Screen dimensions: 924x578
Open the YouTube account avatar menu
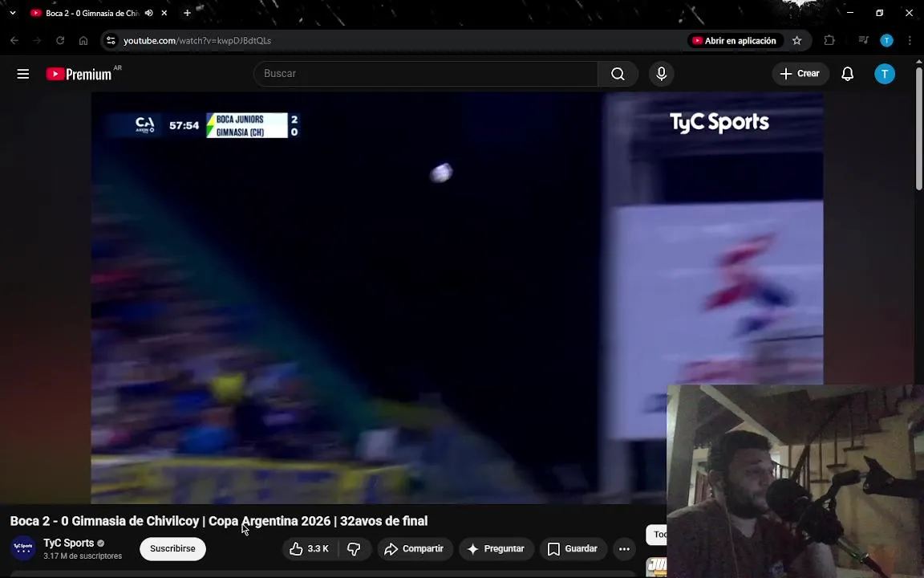tap(884, 74)
